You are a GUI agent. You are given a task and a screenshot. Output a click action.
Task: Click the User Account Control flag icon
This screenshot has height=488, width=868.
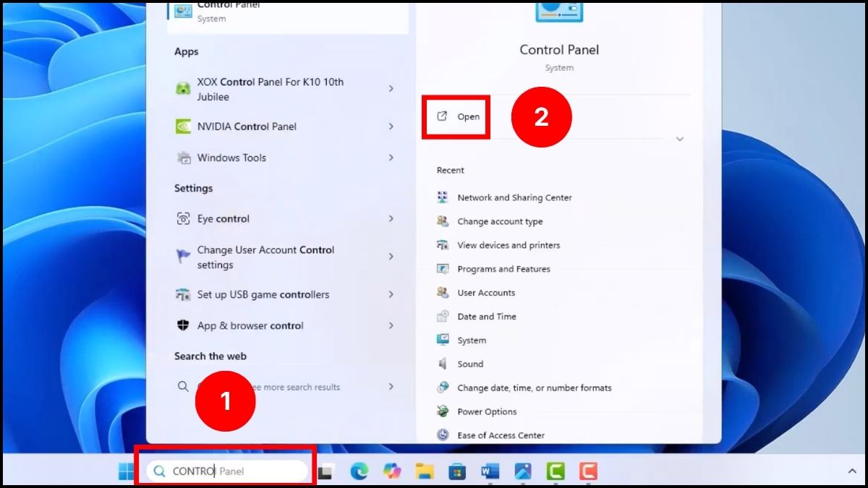[x=183, y=257]
